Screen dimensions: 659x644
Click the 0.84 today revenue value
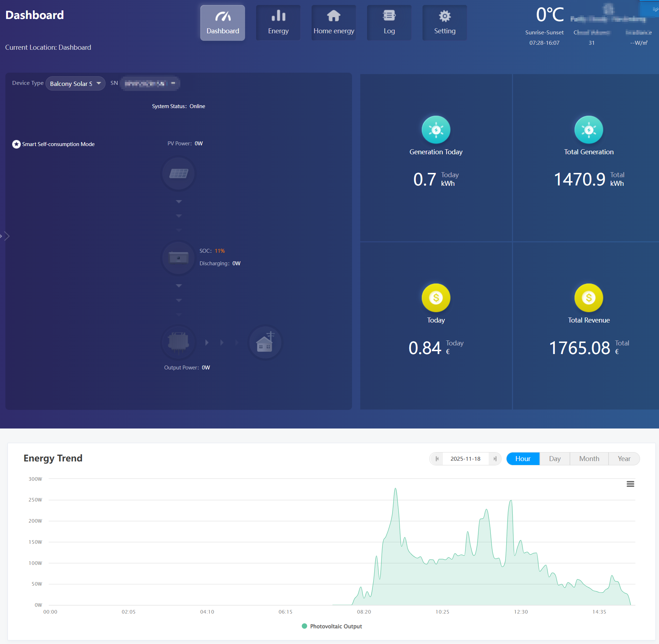coord(425,348)
